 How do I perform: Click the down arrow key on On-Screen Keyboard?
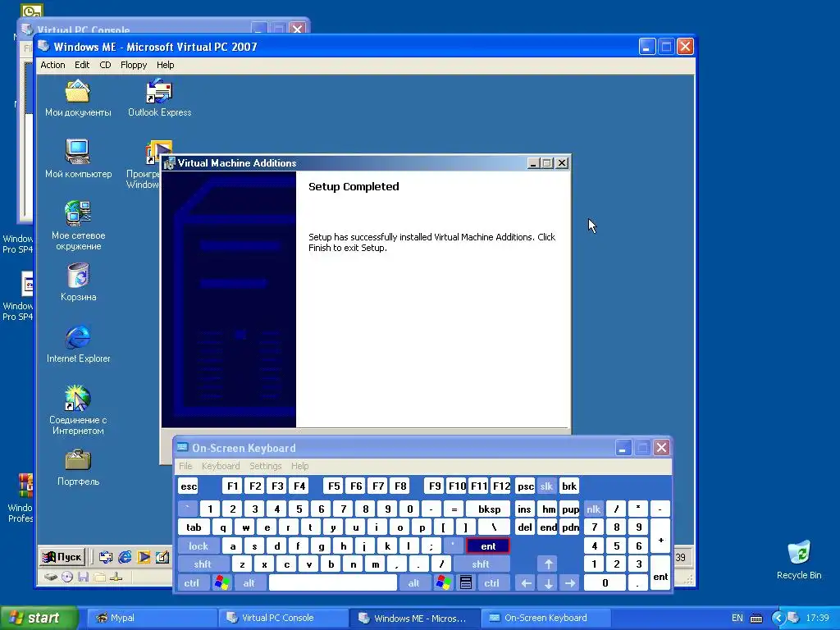[x=548, y=583]
